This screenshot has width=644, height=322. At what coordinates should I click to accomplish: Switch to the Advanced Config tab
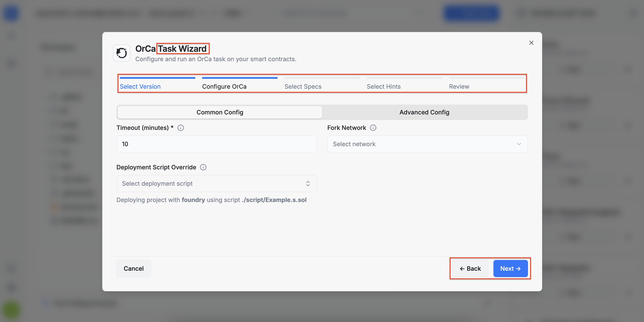(x=424, y=112)
